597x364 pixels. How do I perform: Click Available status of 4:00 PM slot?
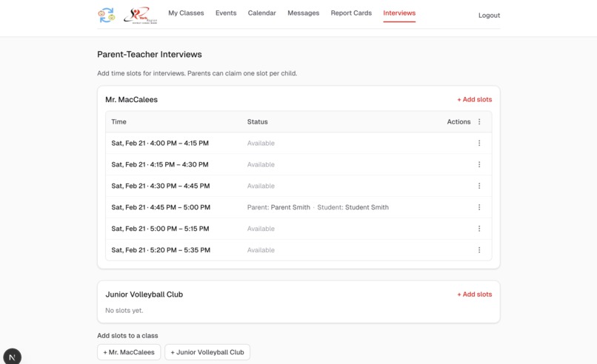click(261, 143)
